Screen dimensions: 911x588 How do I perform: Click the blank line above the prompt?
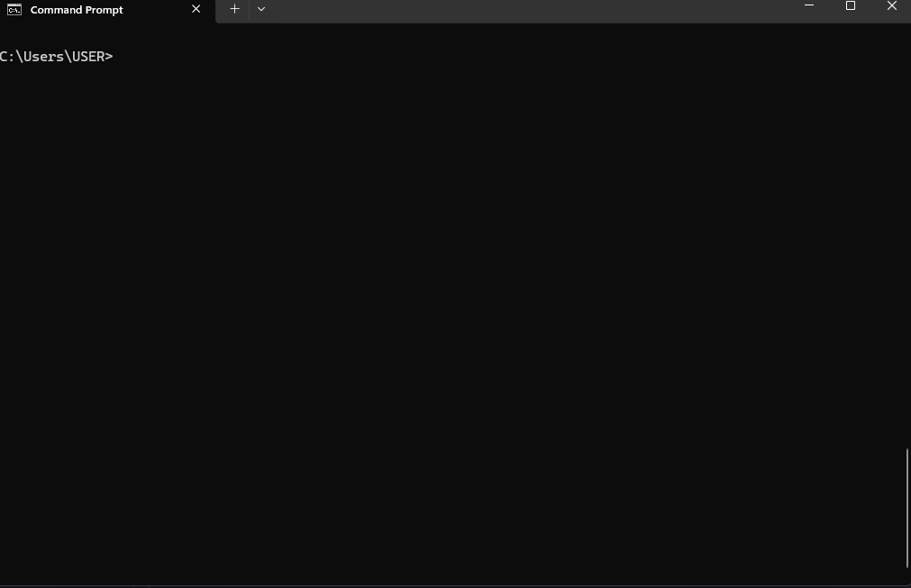(453, 36)
